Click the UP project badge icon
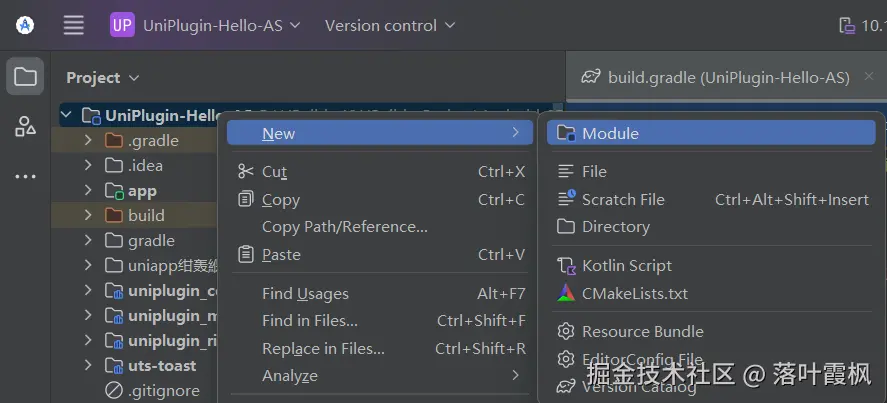Image resolution: width=887 pixels, height=403 pixels. 122,26
